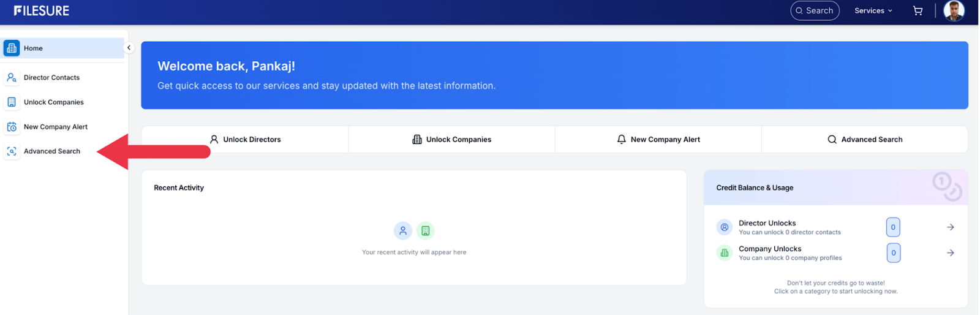Collapse the sidebar with chevron arrow

point(129,48)
